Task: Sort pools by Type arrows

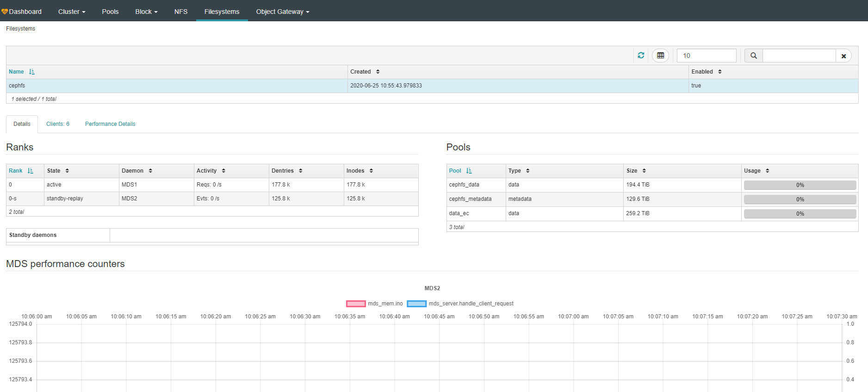Action: click(x=528, y=171)
